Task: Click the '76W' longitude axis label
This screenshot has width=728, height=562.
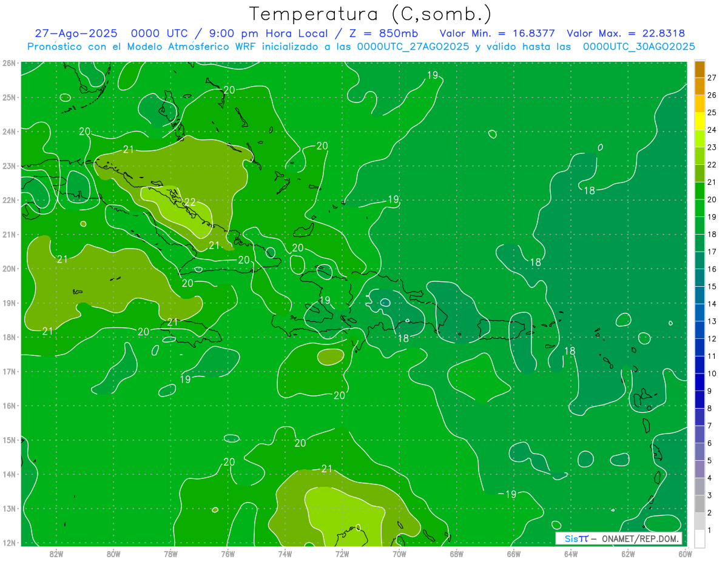Action: coord(227,553)
